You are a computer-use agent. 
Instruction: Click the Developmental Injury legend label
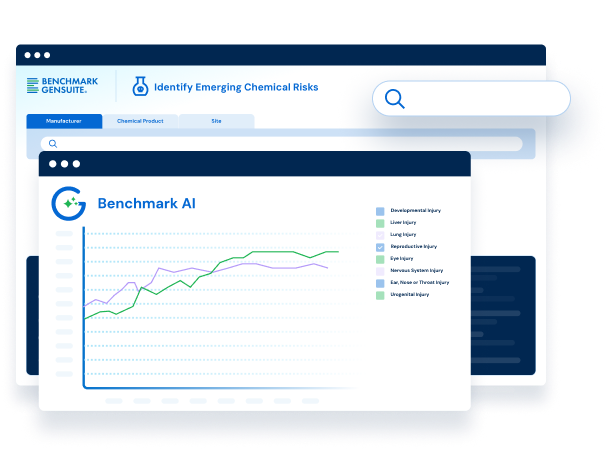point(415,210)
